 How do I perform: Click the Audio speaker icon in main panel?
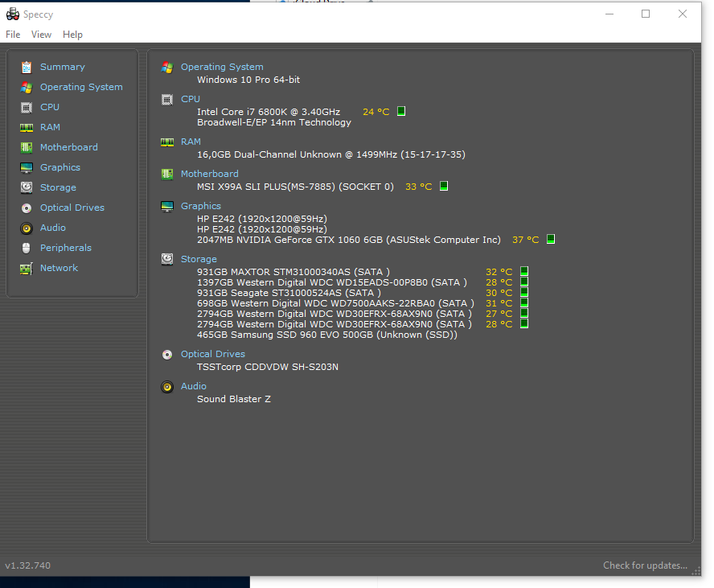[x=167, y=387]
